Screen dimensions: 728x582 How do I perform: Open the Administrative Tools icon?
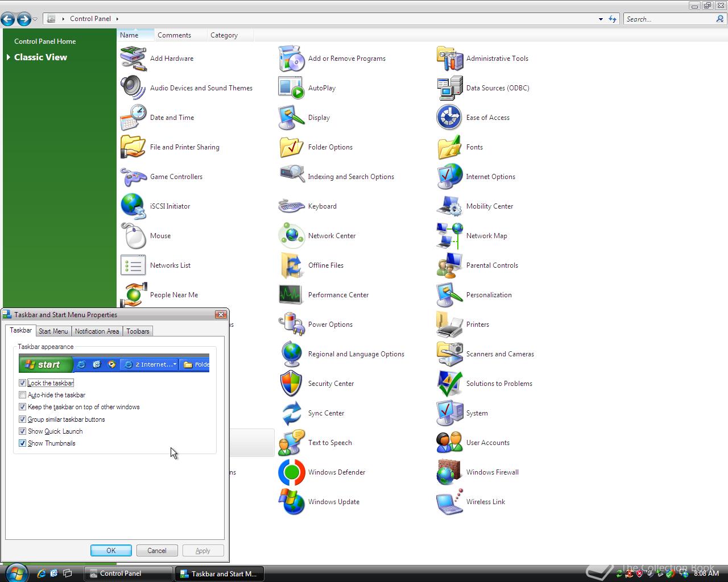[x=450, y=59]
